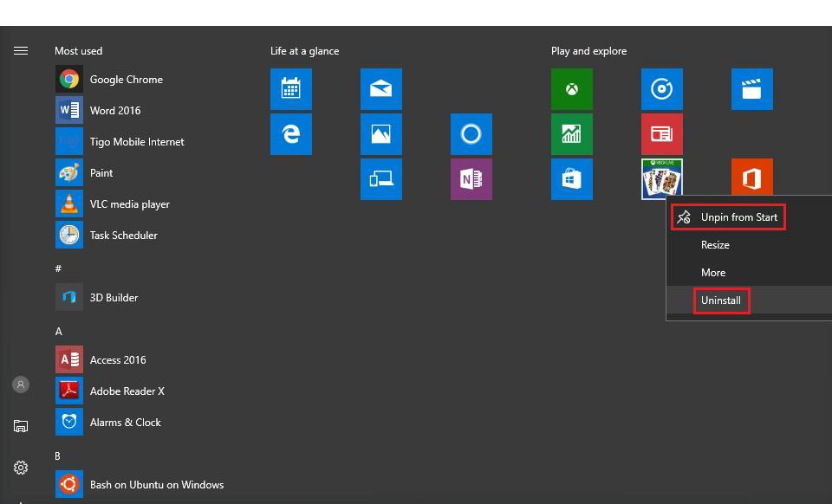Open the News tile
This screenshot has height=504, width=832.
(661, 134)
